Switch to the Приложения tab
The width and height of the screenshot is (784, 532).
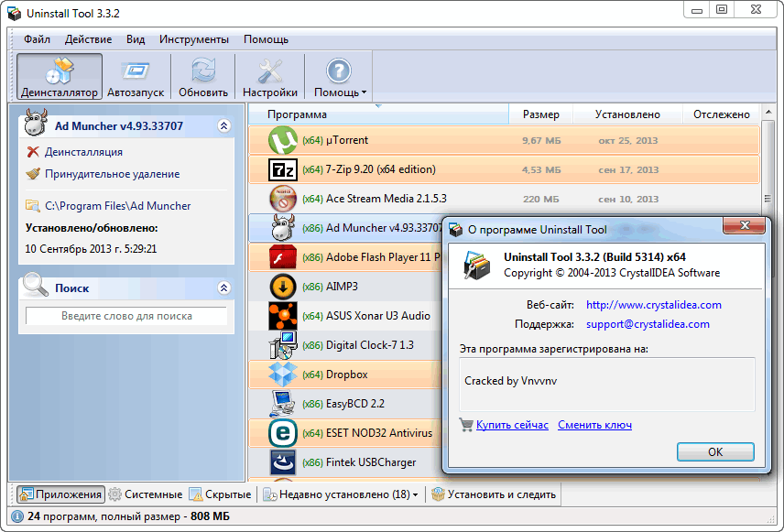point(61,494)
